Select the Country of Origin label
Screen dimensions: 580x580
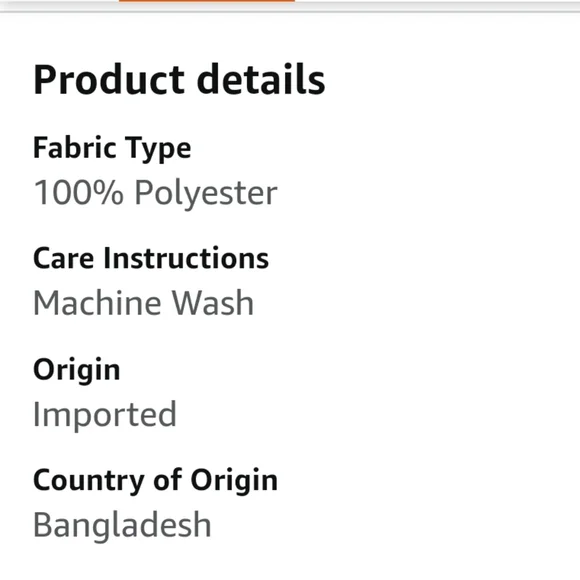tap(155, 480)
